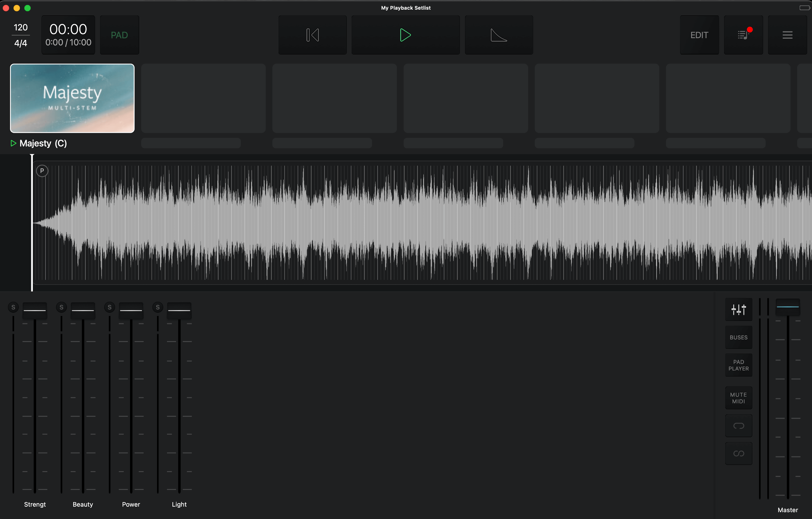Solo the Power track
The image size is (812, 519).
coord(110,307)
